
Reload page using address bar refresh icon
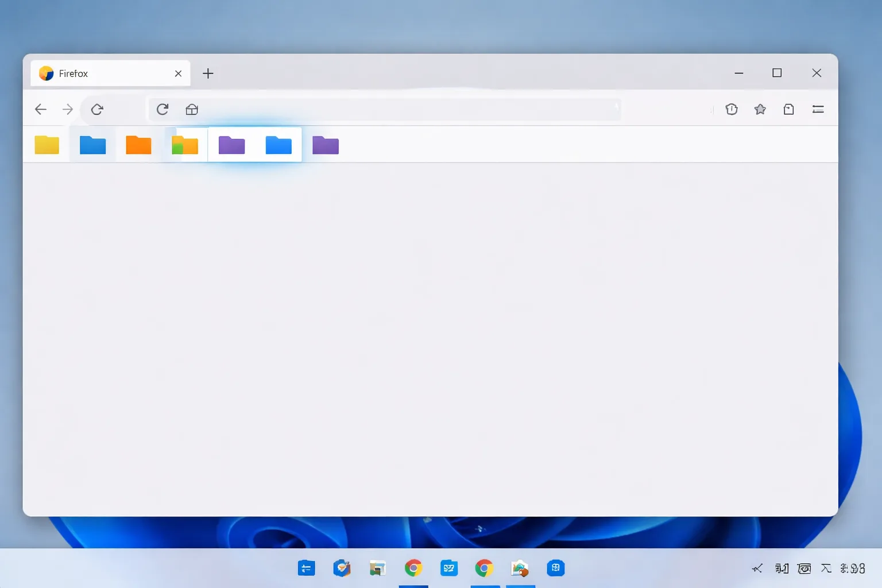click(x=163, y=109)
